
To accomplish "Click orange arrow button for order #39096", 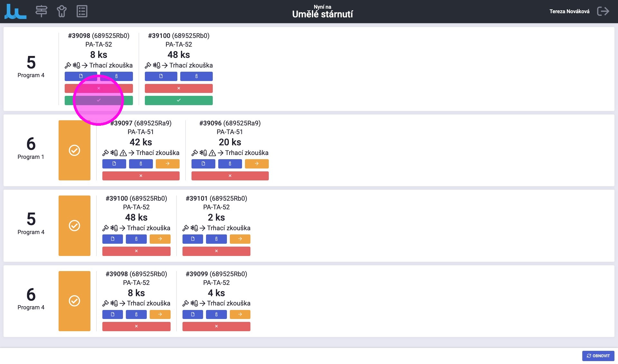I will (x=257, y=164).
